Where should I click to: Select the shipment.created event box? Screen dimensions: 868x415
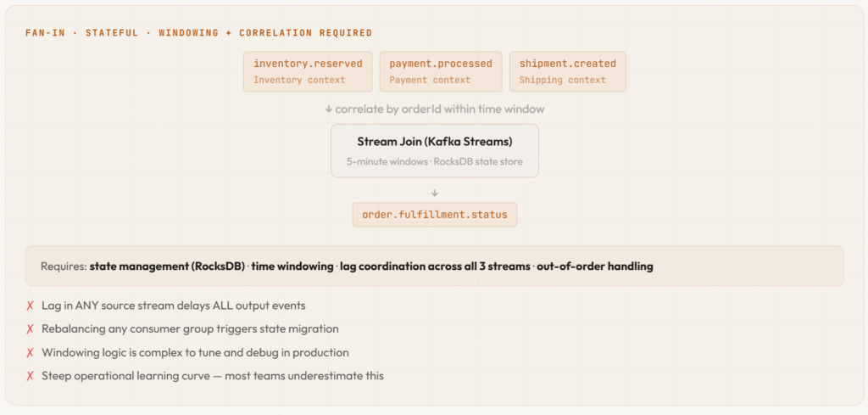pyautogui.click(x=567, y=71)
